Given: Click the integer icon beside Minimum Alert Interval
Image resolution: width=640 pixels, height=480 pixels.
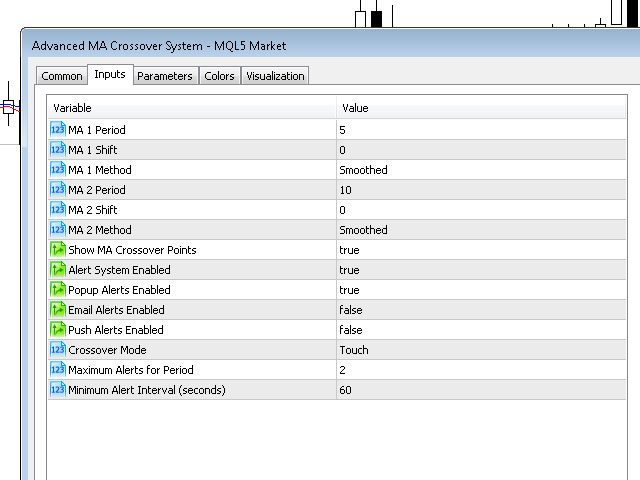Looking at the screenshot, I should click(58, 389).
